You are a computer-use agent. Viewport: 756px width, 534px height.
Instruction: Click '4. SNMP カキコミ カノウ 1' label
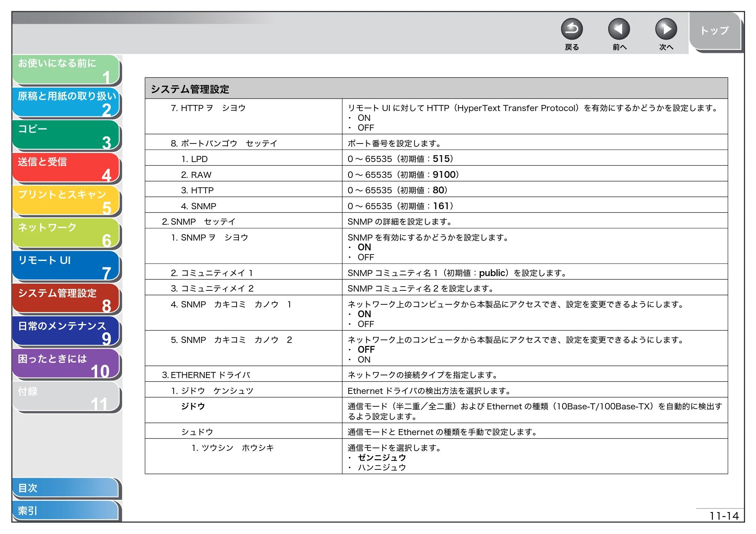(x=231, y=304)
